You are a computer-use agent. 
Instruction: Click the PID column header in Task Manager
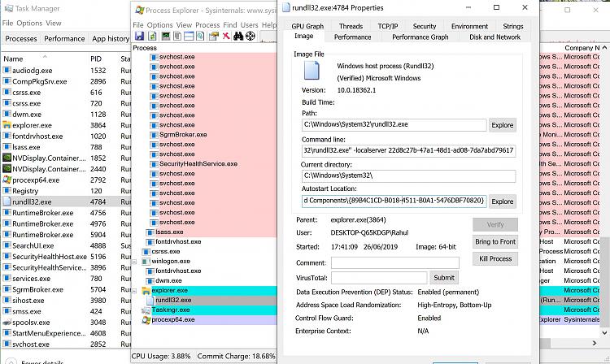pyautogui.click(x=96, y=58)
